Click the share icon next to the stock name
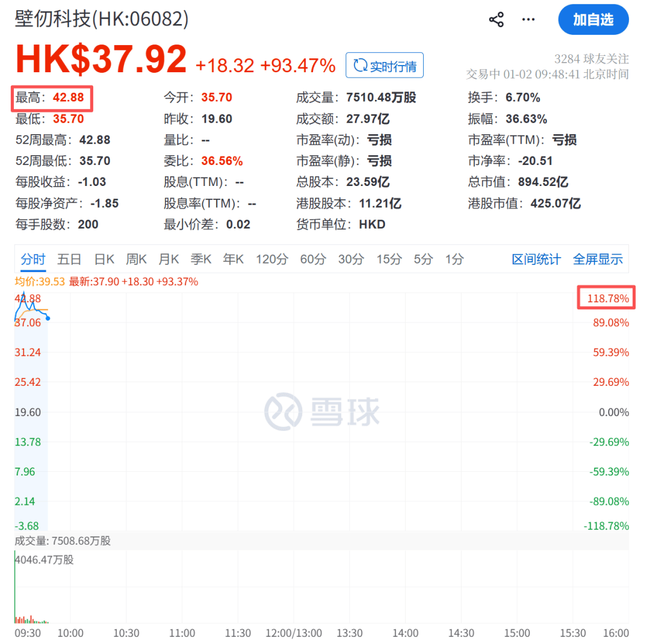The width and height of the screenshot is (650, 644). [x=496, y=19]
